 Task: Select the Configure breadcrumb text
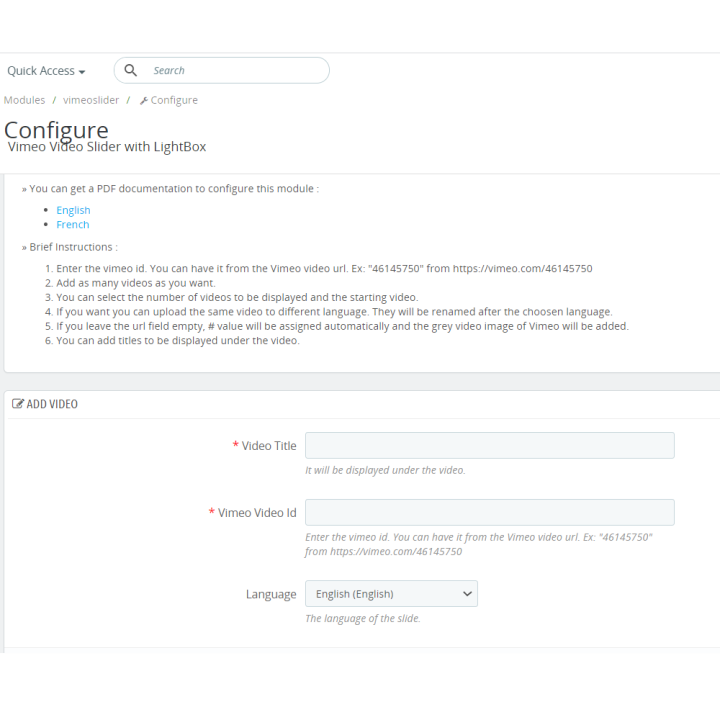point(174,100)
